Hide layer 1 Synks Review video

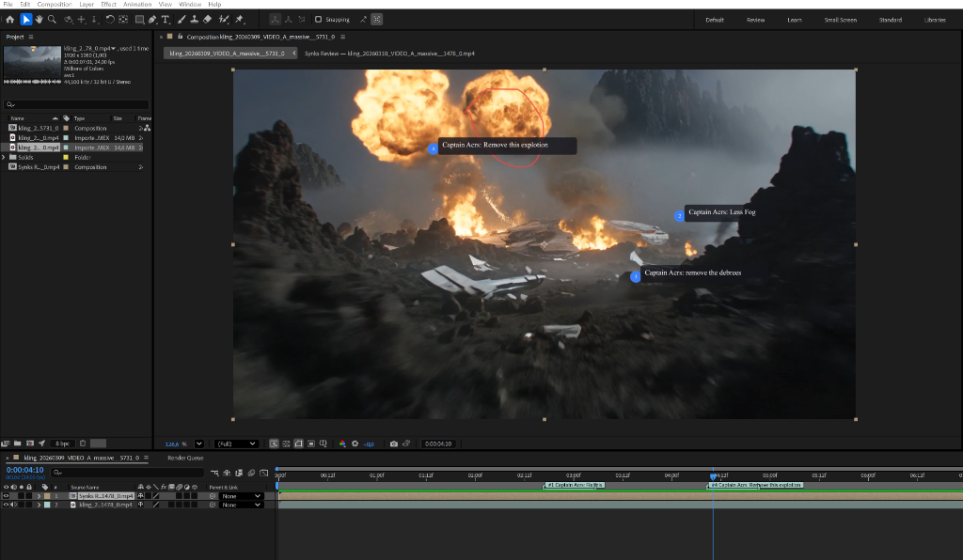[7, 495]
